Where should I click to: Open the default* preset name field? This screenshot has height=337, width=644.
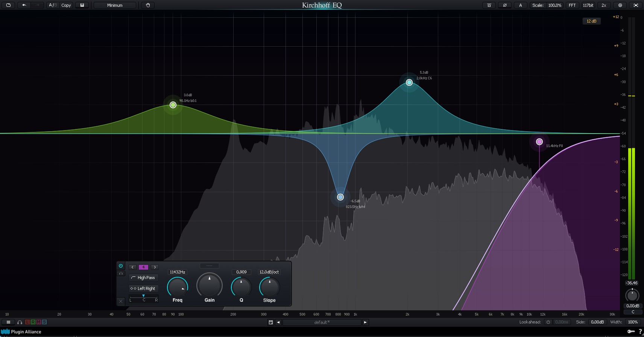click(x=322, y=322)
